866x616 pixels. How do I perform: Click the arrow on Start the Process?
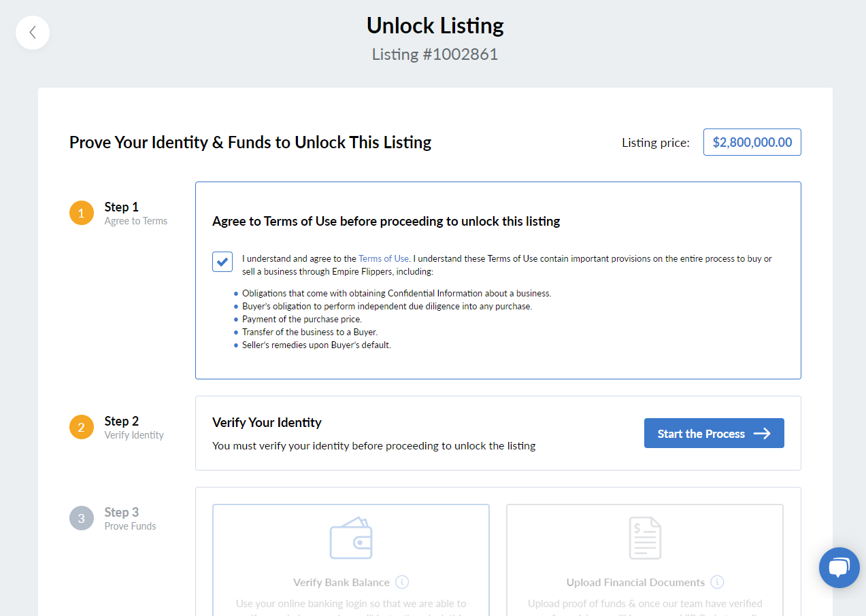tap(762, 433)
